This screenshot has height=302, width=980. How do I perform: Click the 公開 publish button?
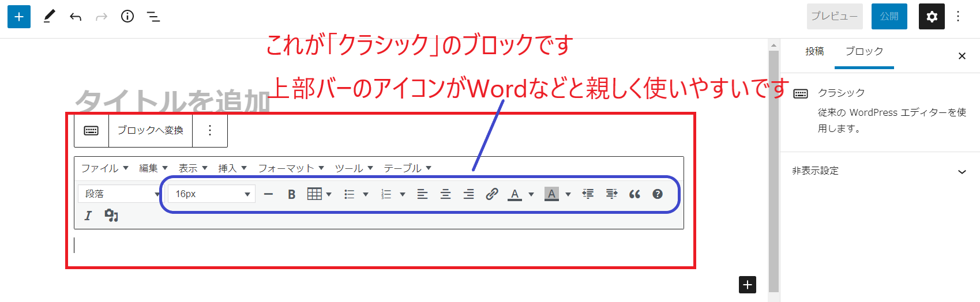(889, 17)
